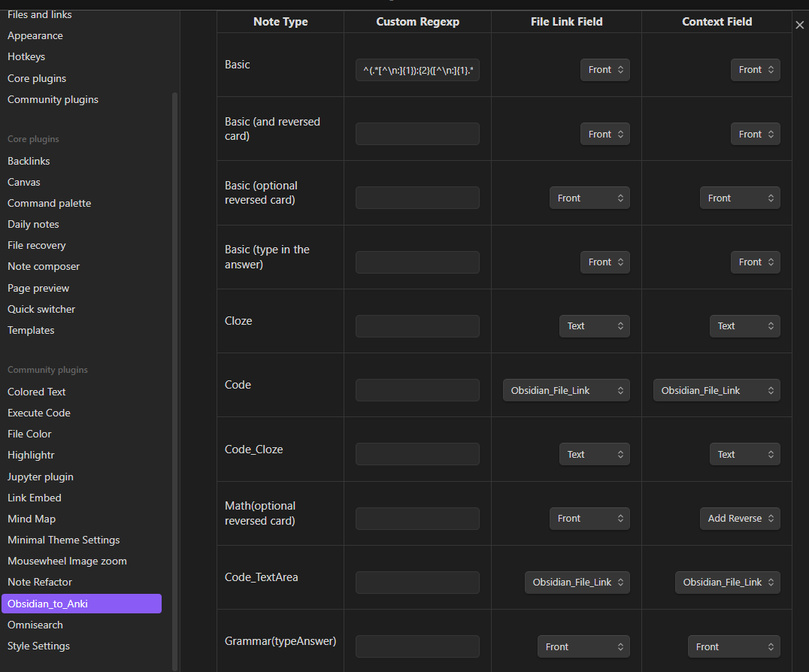Close the settings dialog with X icon
Screen dimensions: 809x672
799,26
